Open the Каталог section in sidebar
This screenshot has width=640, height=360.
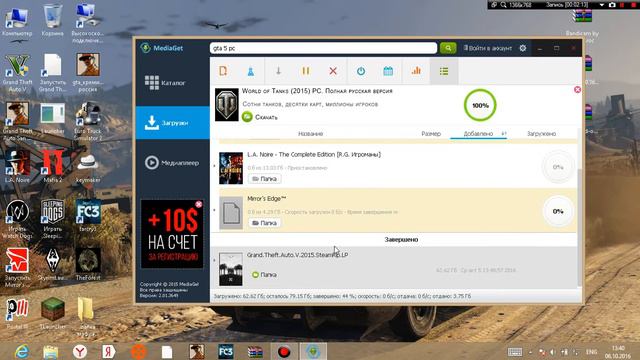coord(173,83)
